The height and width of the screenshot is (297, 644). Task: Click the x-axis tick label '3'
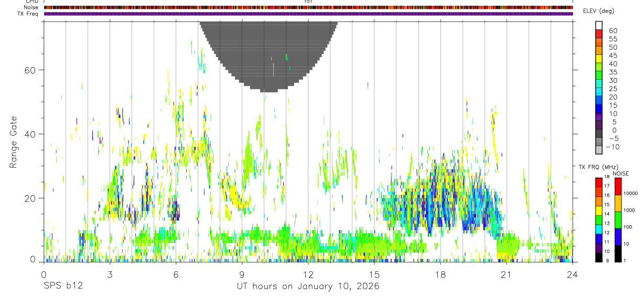(110, 274)
